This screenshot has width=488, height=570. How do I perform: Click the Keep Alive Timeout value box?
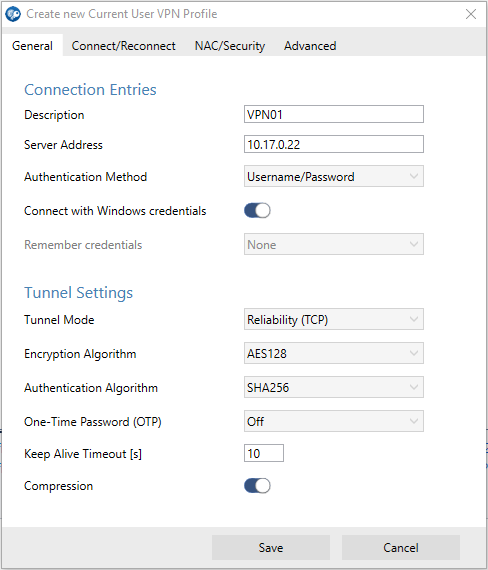(264, 453)
